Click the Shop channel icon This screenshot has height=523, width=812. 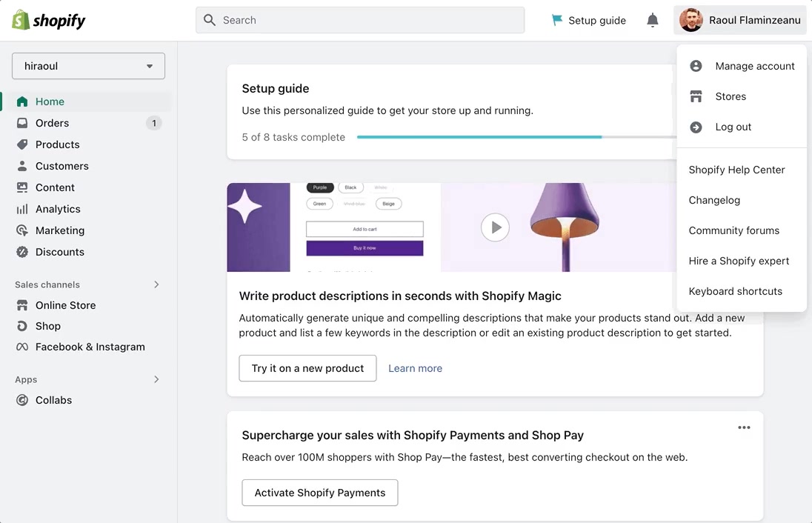tap(22, 326)
